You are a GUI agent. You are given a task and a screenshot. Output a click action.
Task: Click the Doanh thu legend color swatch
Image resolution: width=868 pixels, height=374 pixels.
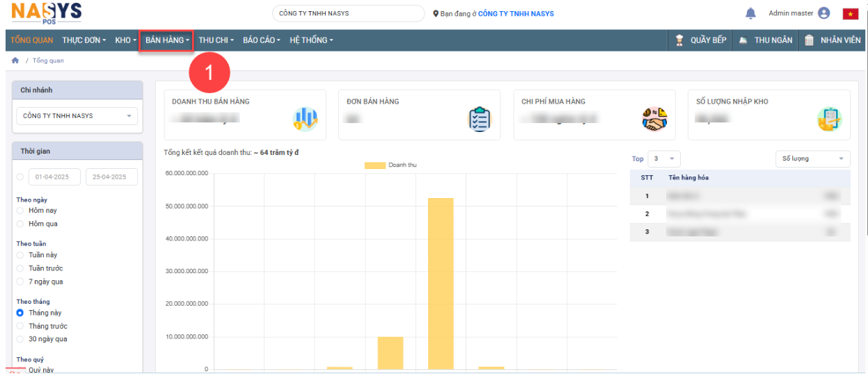click(x=374, y=165)
